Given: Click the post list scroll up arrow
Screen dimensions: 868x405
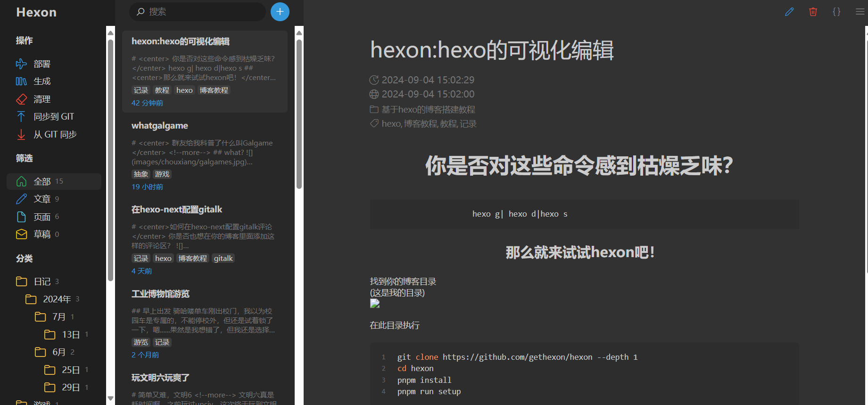Looking at the screenshot, I should tap(299, 32).
